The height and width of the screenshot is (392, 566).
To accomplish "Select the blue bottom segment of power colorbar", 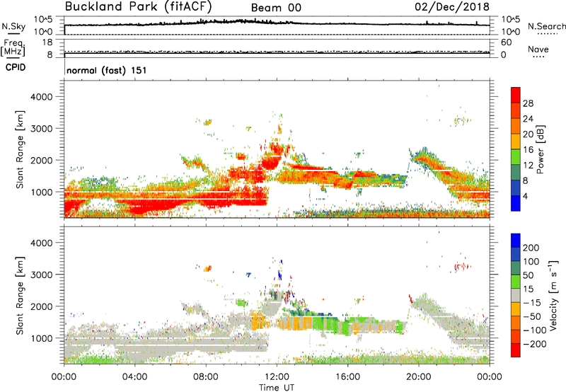I will click(516, 203).
